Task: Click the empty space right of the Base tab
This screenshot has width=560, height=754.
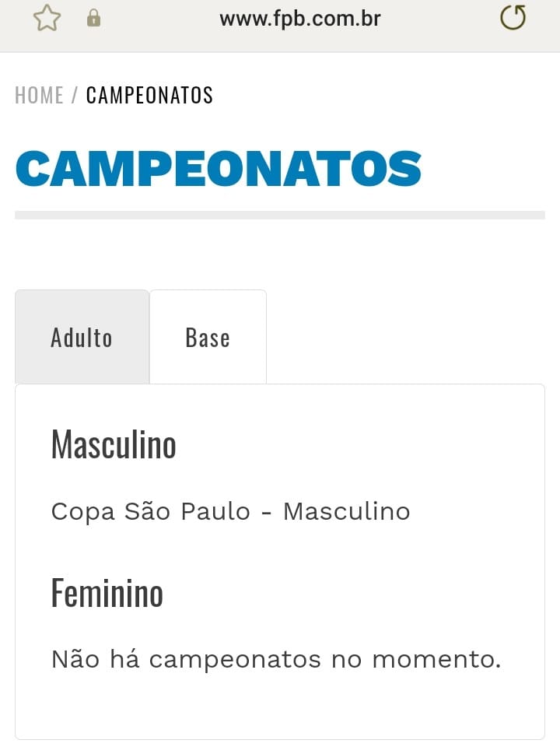Action: 406,337
